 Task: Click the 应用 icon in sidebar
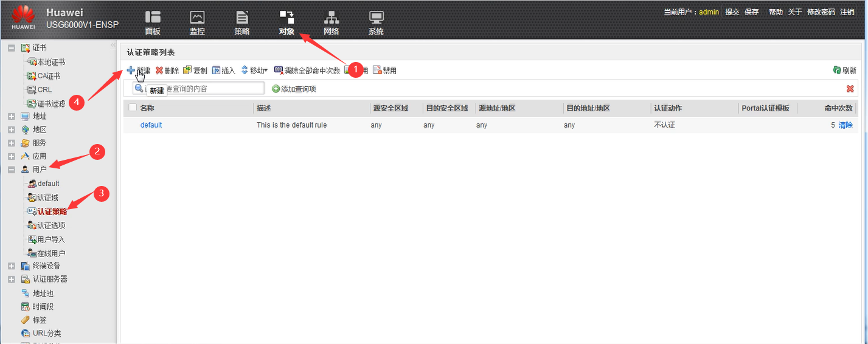coord(25,156)
